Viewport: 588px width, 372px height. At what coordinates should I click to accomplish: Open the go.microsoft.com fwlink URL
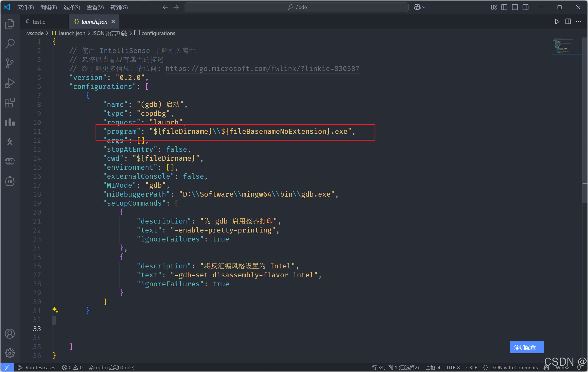(x=262, y=69)
